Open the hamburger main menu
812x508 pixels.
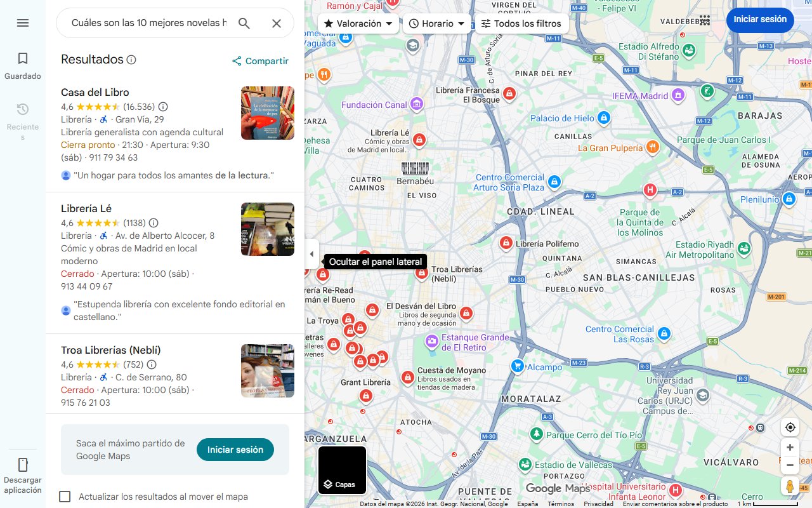point(23,23)
